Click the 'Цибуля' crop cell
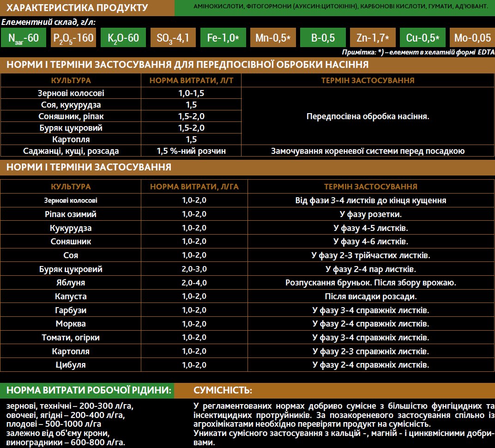The width and height of the screenshot is (495, 448). [x=71, y=365]
